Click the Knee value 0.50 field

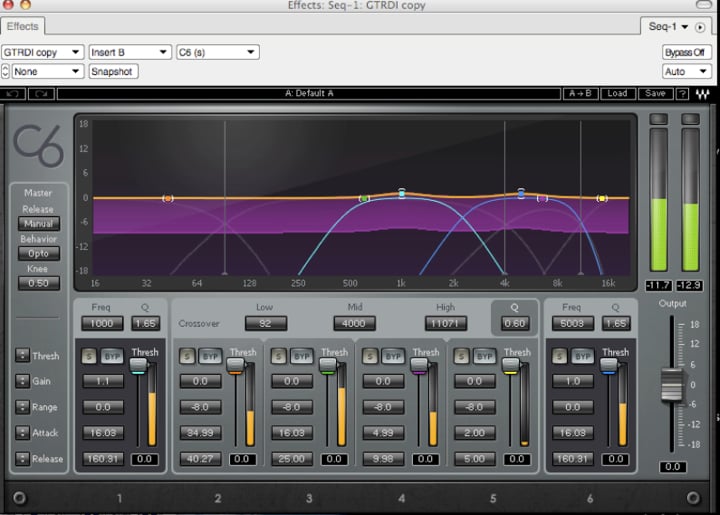point(39,283)
